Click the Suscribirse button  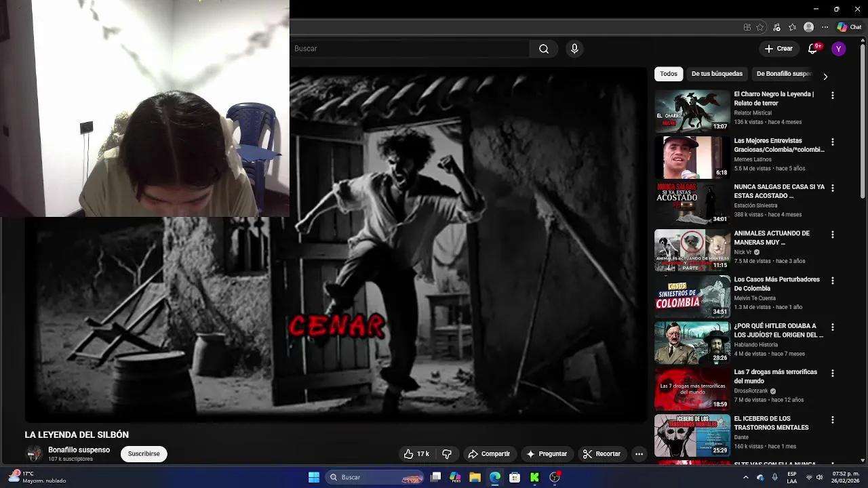(x=144, y=454)
